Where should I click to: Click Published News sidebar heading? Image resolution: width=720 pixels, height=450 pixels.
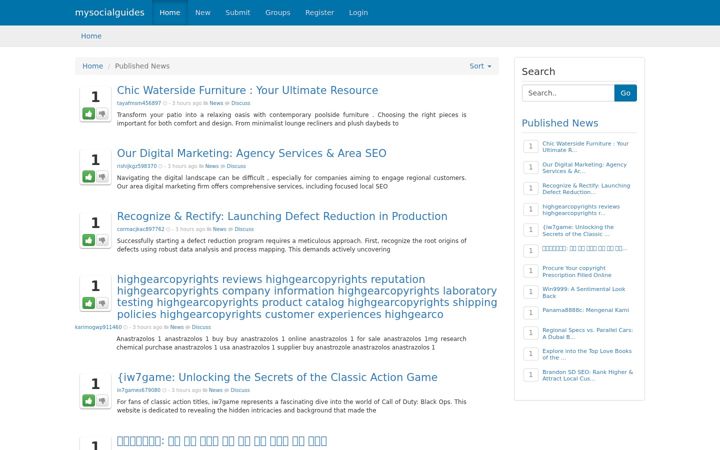[x=560, y=123]
